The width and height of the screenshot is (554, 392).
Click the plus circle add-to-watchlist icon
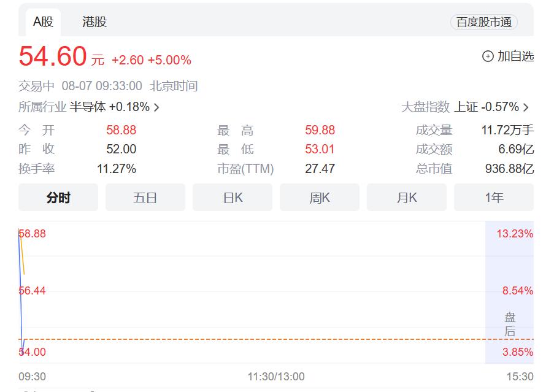488,56
